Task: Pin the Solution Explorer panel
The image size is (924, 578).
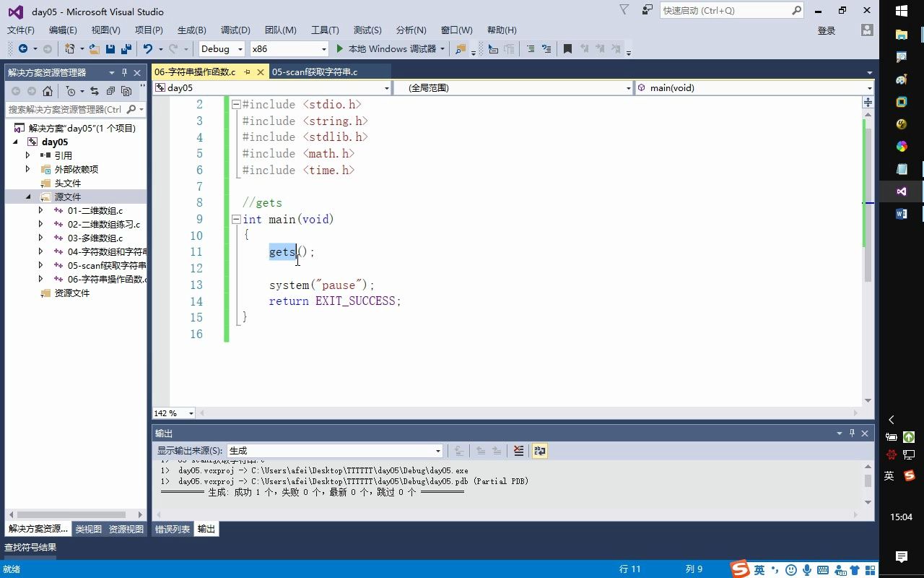Action: pos(125,72)
